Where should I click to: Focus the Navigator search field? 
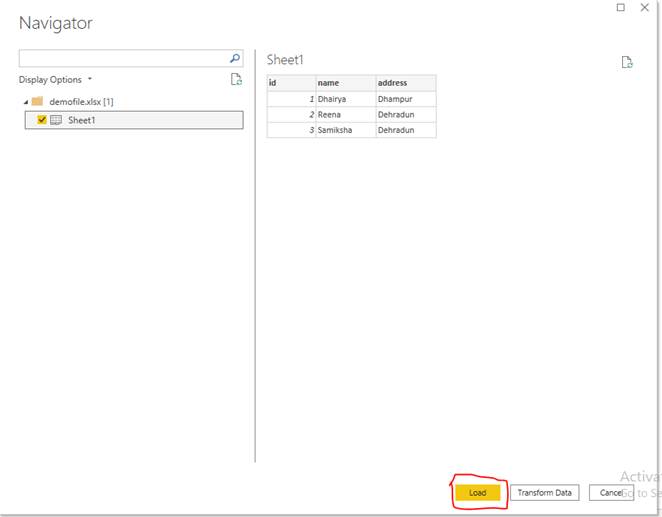131,58
